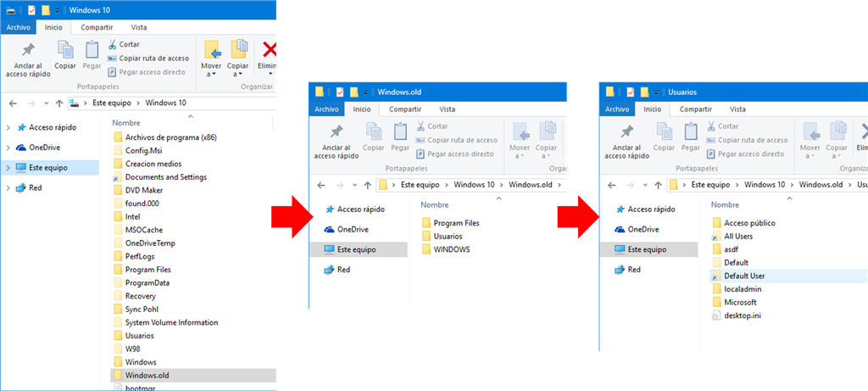Select the Windows.old folder in Windows 10 list
Viewport: 868px width, 391px height.
pyautogui.click(x=192, y=376)
